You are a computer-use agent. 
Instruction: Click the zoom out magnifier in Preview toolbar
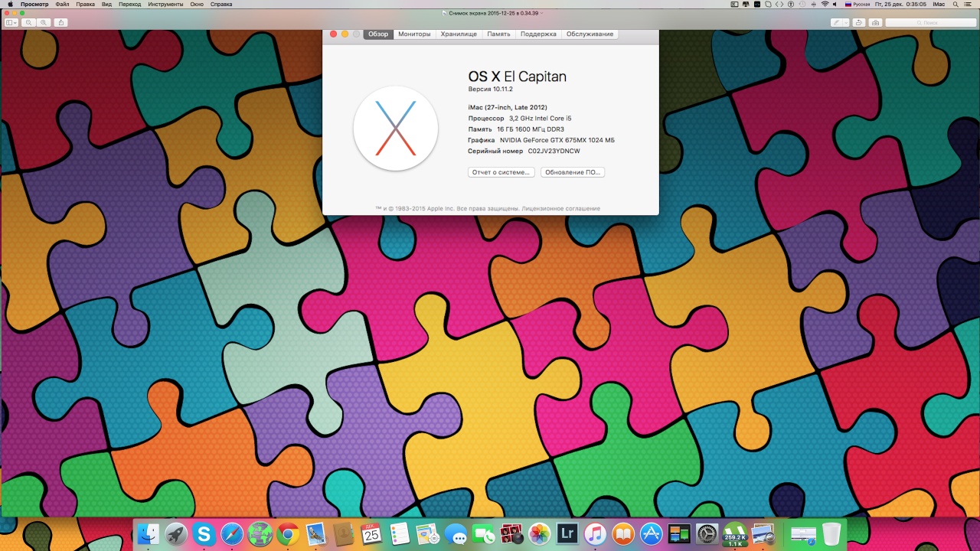[x=29, y=23]
